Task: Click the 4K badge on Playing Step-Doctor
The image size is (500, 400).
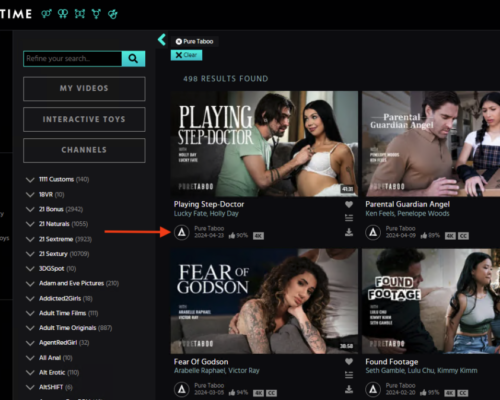Action: tap(258, 236)
